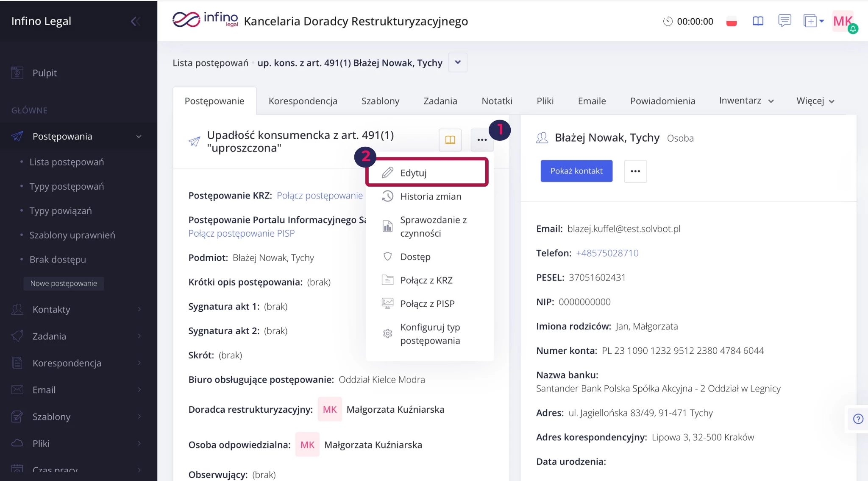Image resolution: width=868 pixels, height=481 pixels.
Task: Open the knowledge base book icon in header
Action: (x=758, y=21)
